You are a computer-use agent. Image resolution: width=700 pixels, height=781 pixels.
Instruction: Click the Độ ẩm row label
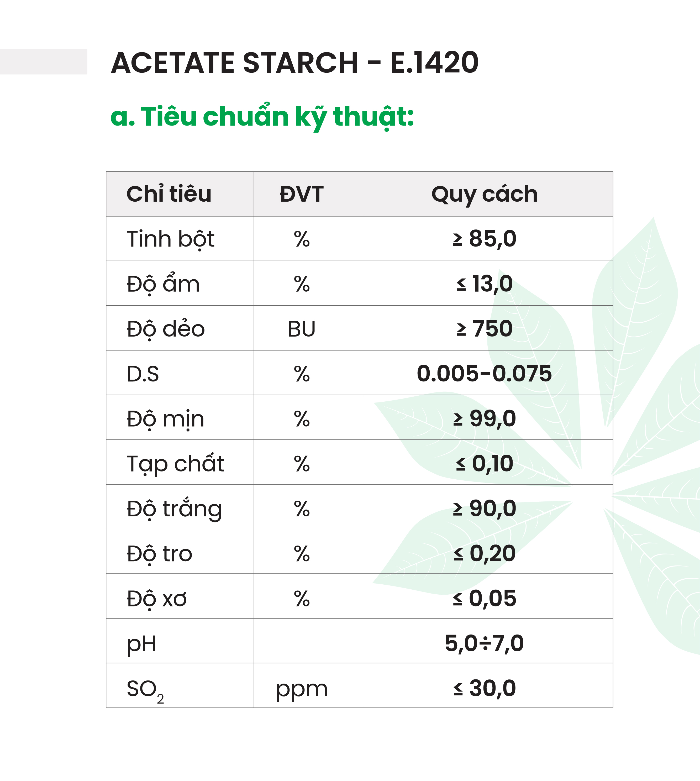[x=163, y=284]
